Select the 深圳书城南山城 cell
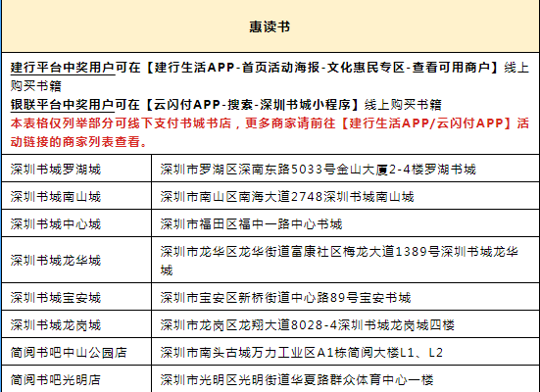Image resolution: width=540 pixels, height=392 pixels. tap(76, 196)
